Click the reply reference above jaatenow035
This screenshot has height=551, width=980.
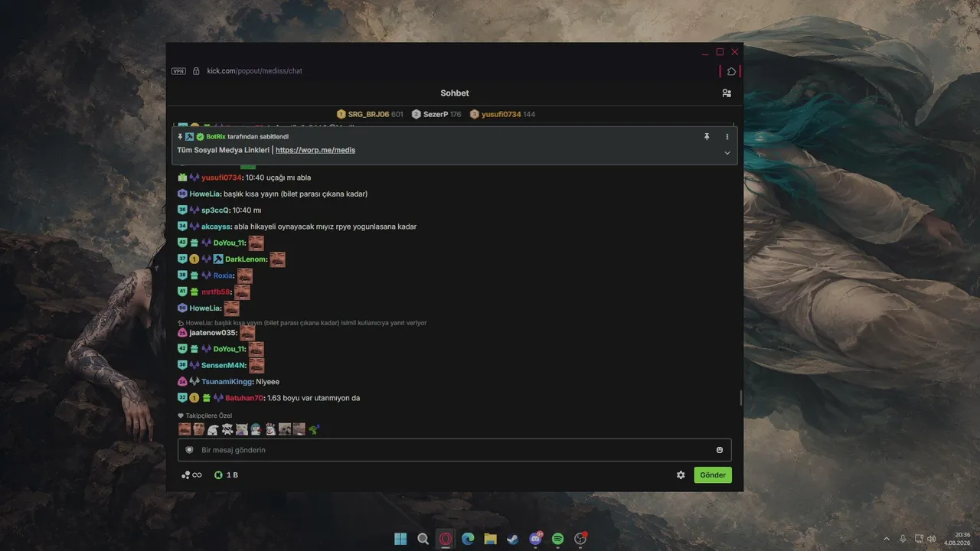(x=302, y=323)
